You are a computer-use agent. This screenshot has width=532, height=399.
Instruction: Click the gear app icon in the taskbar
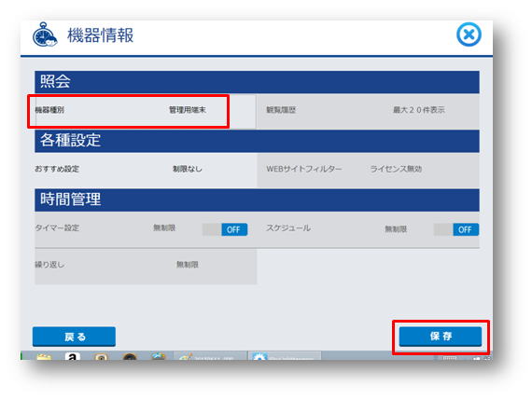(x=259, y=356)
